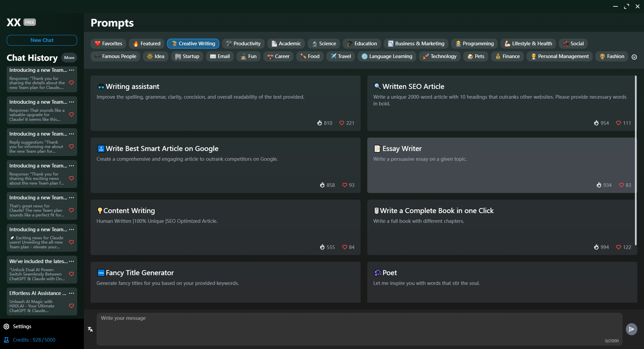The height and width of the screenshot is (349, 644).
Task: Like the Writing assistant prompt (221 hearts)
Action: pyautogui.click(x=342, y=123)
